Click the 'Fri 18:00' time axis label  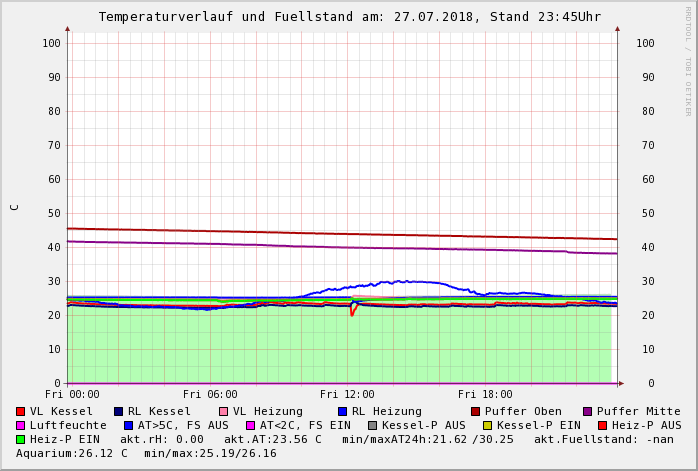click(x=485, y=394)
